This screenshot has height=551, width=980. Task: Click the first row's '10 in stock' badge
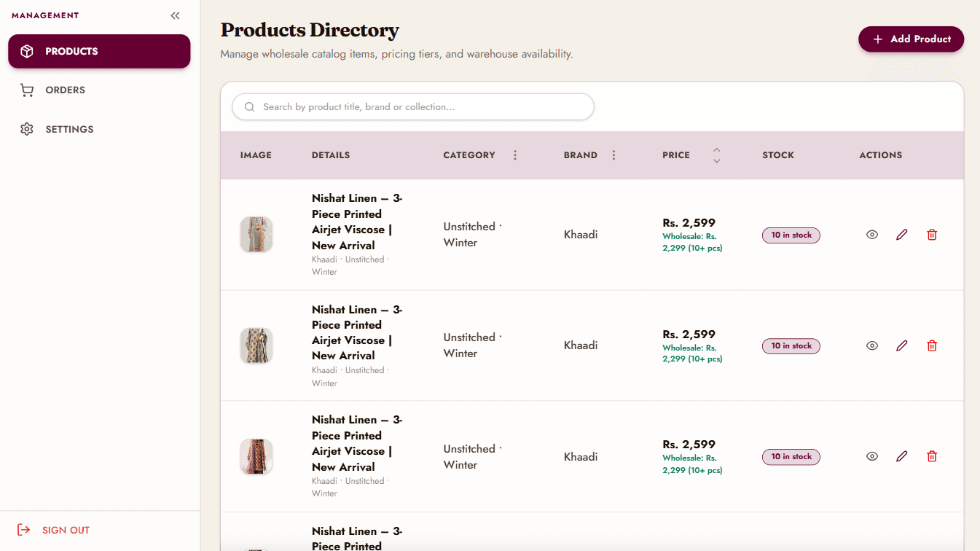(791, 235)
